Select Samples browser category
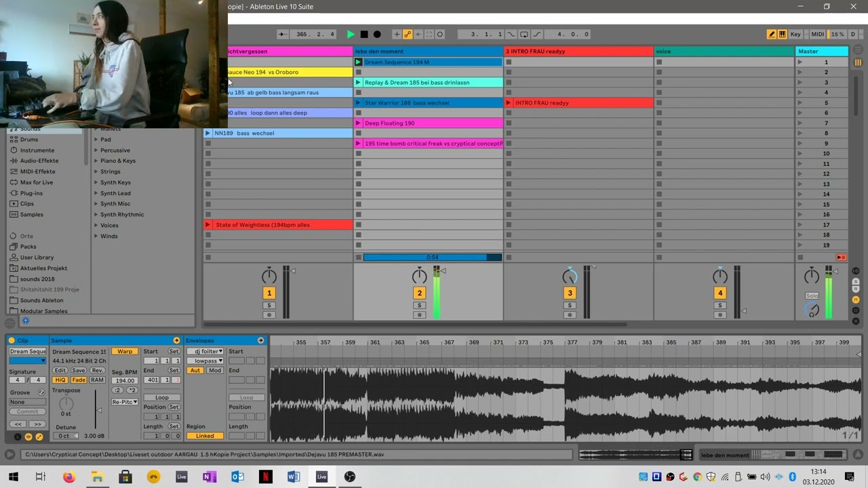The height and width of the screenshot is (488, 868). click(x=31, y=214)
